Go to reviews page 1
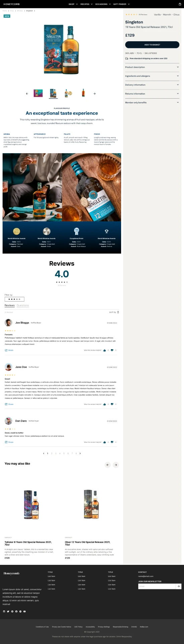 click(48, 453)
